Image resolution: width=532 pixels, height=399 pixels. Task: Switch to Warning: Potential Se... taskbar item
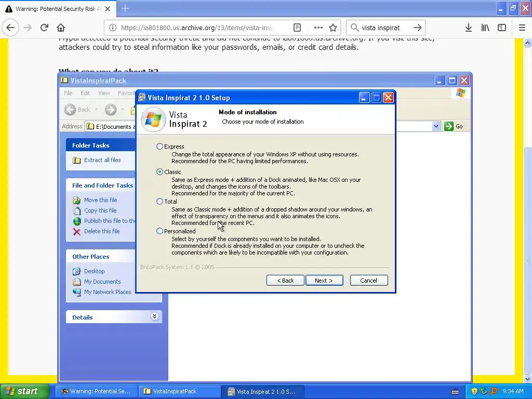pyautogui.click(x=96, y=391)
